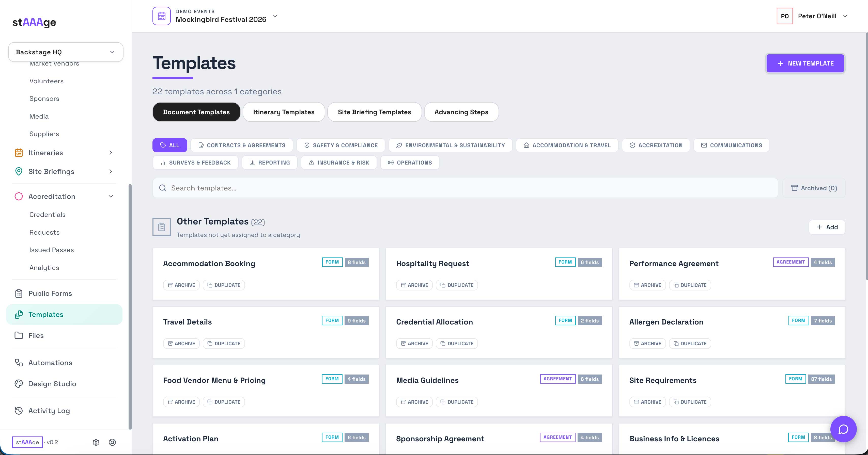
Task: Open the Templates sidebar item
Action: (64, 315)
